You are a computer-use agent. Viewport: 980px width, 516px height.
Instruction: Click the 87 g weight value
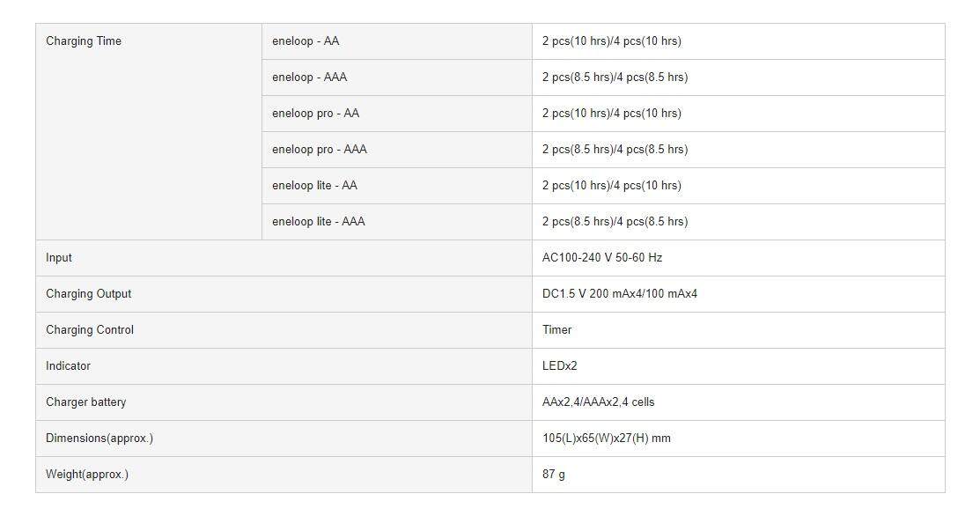click(554, 475)
